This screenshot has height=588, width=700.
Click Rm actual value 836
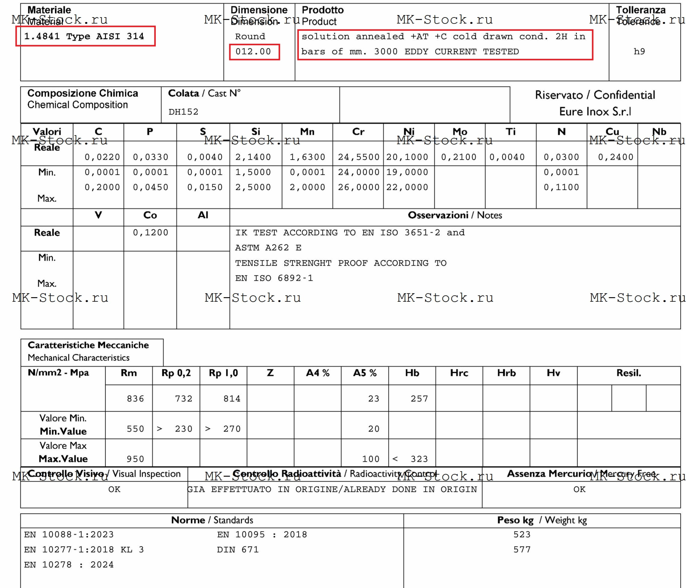(135, 399)
